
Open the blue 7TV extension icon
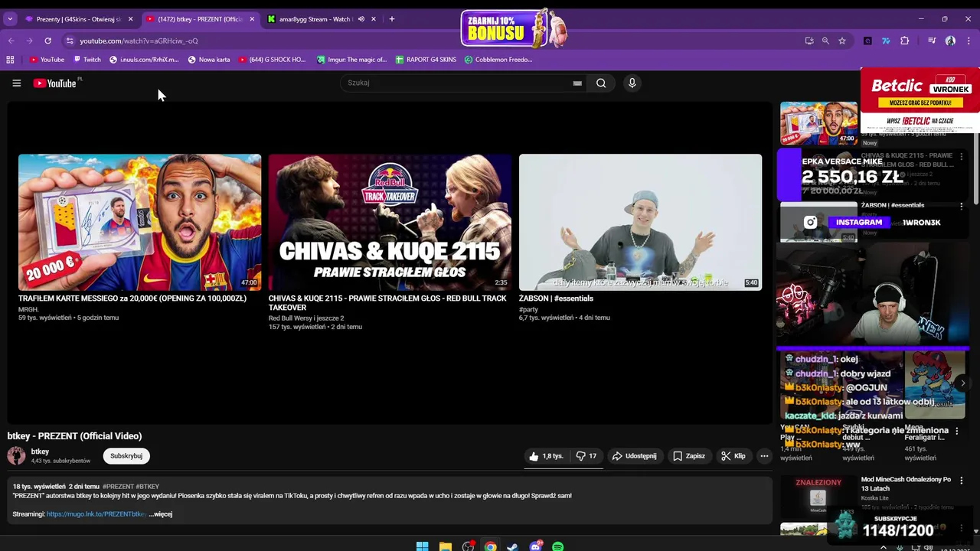click(886, 41)
